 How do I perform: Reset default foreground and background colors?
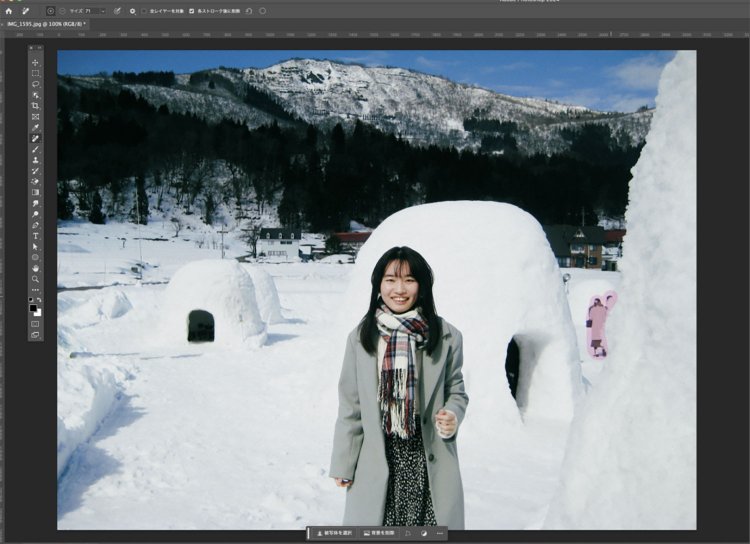pyautogui.click(x=31, y=300)
